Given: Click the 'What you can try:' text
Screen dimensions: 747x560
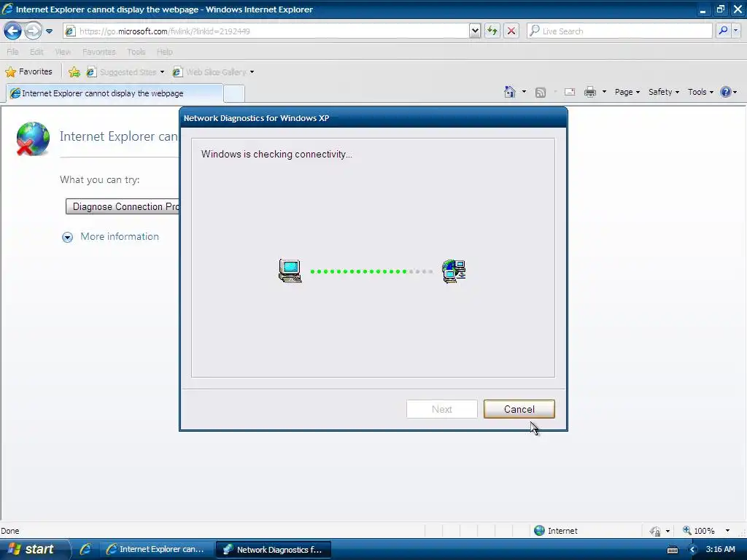Looking at the screenshot, I should tap(99, 180).
